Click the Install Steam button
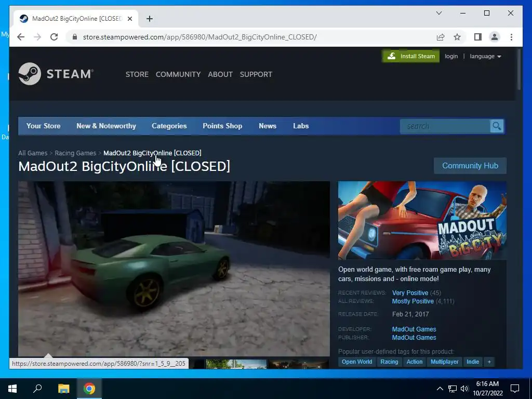Screen dimensions: 532x399 point(411,56)
